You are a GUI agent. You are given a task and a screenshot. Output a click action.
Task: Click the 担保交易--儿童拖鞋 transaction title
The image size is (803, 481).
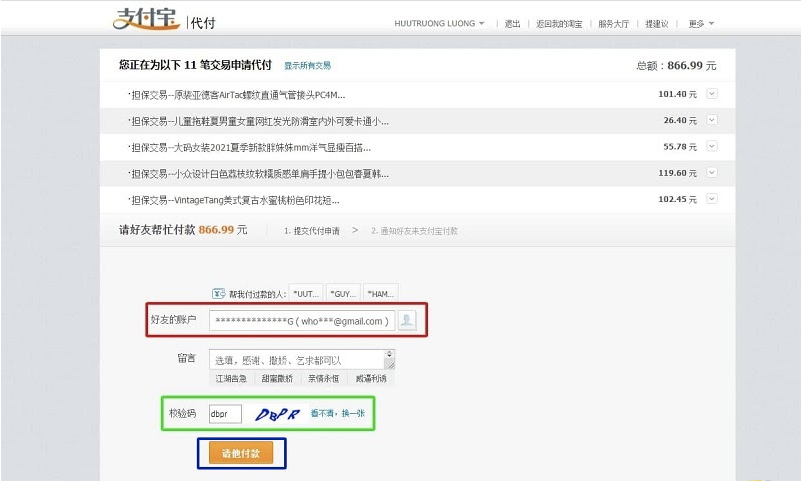258,121
